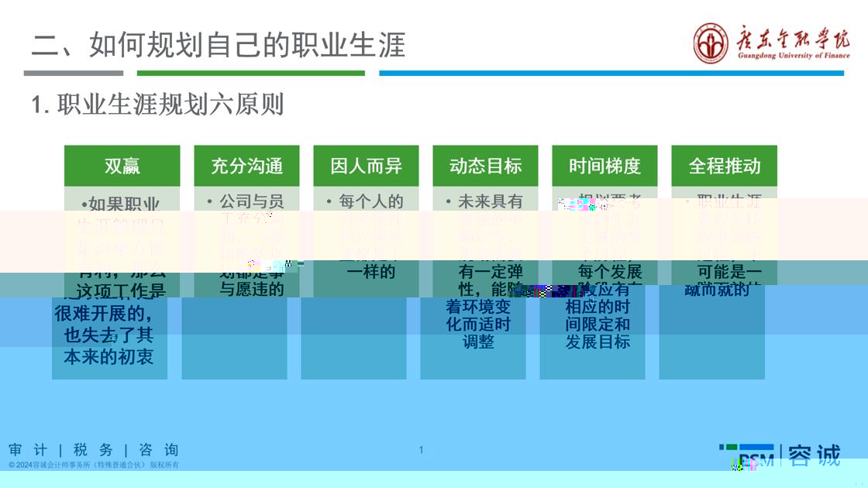Select the subtitle 职业生涯规划六原则
This screenshot has width=868, height=488.
click(x=158, y=104)
